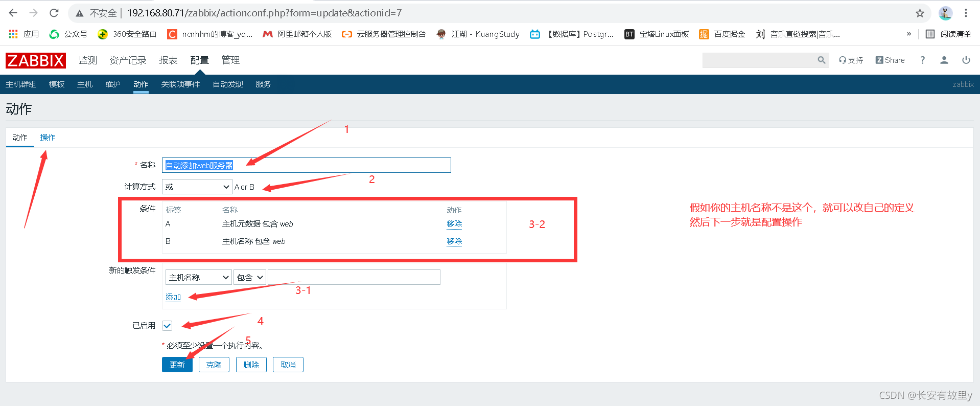980x406 pixels.
Task: Open the Chrome profile avatar
Action: pos(945,13)
